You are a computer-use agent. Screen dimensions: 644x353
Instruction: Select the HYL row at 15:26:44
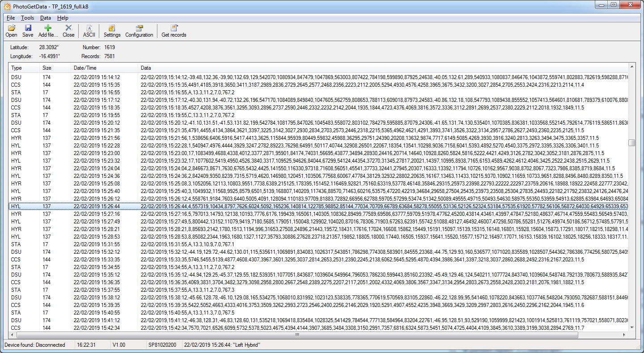89,206
